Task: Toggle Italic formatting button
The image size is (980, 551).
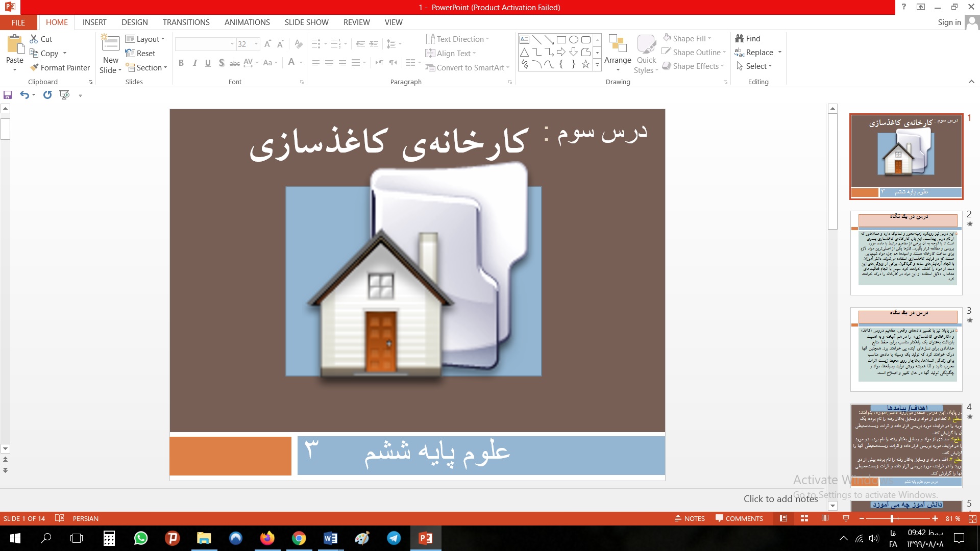Action: [x=194, y=63]
